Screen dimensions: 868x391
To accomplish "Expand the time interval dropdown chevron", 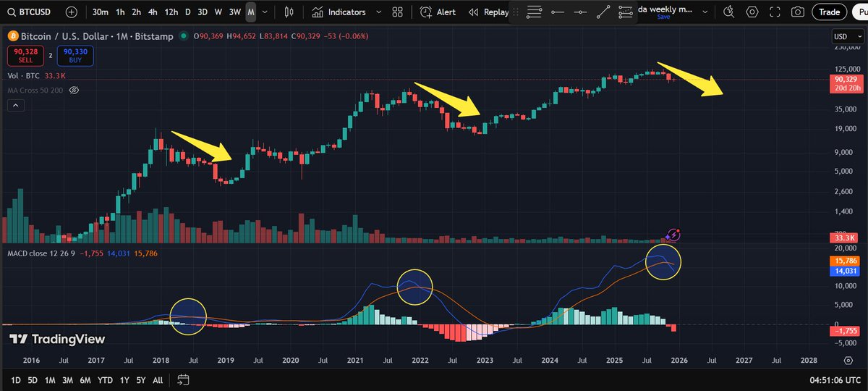I will point(265,12).
